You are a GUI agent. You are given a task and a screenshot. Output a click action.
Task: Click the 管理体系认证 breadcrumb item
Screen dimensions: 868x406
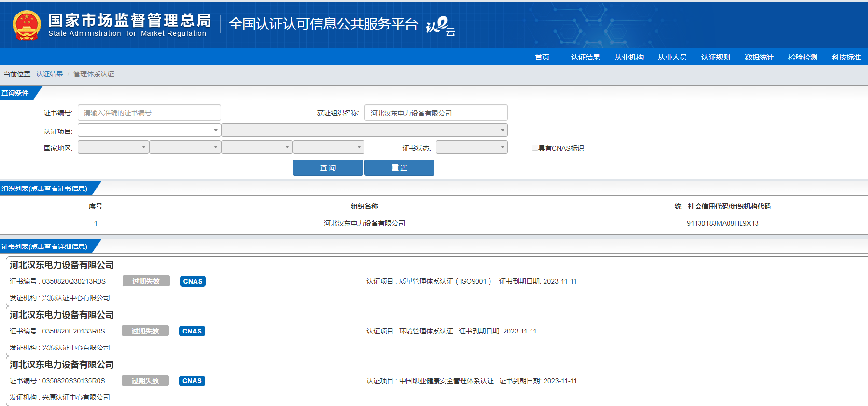94,74
